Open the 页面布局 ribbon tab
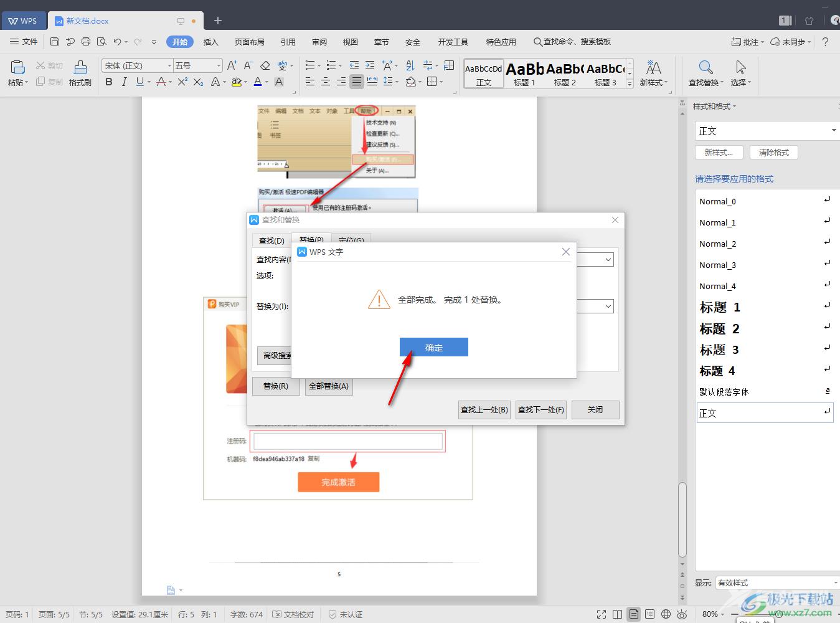This screenshot has height=623, width=840. click(x=250, y=42)
